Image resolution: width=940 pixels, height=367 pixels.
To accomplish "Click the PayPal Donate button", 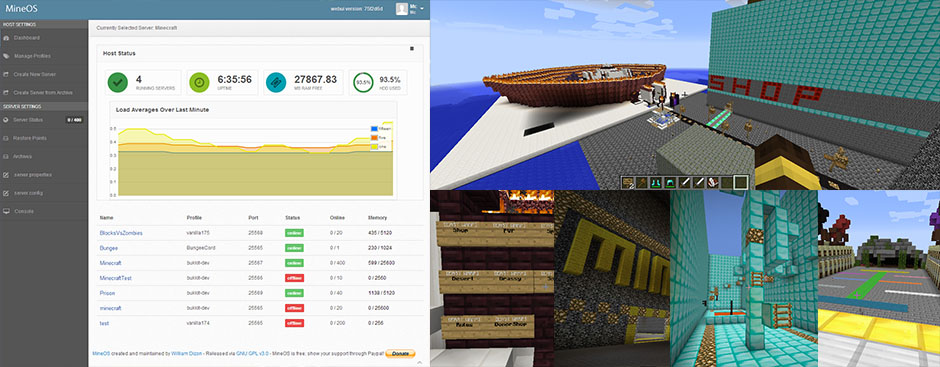I will [x=400, y=354].
